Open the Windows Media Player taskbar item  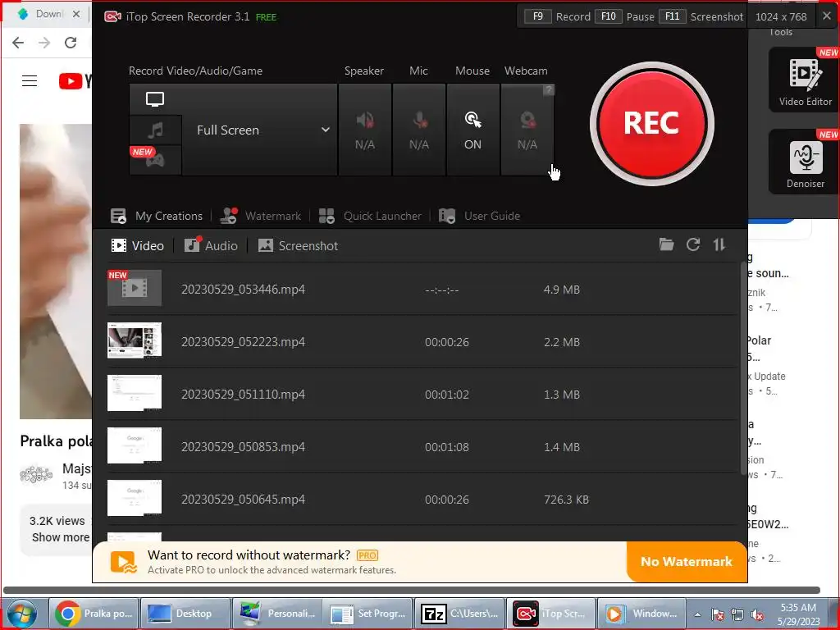click(x=641, y=614)
